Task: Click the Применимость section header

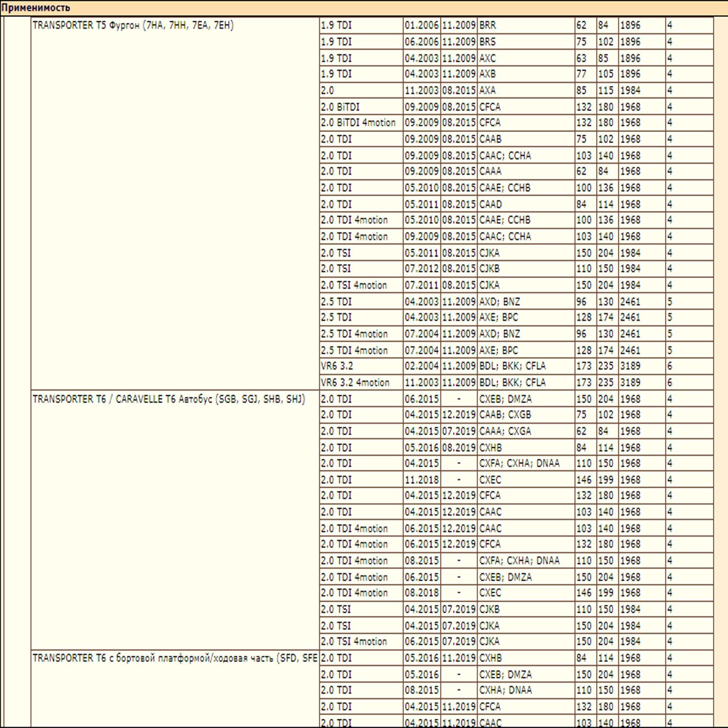Action: (36, 7)
